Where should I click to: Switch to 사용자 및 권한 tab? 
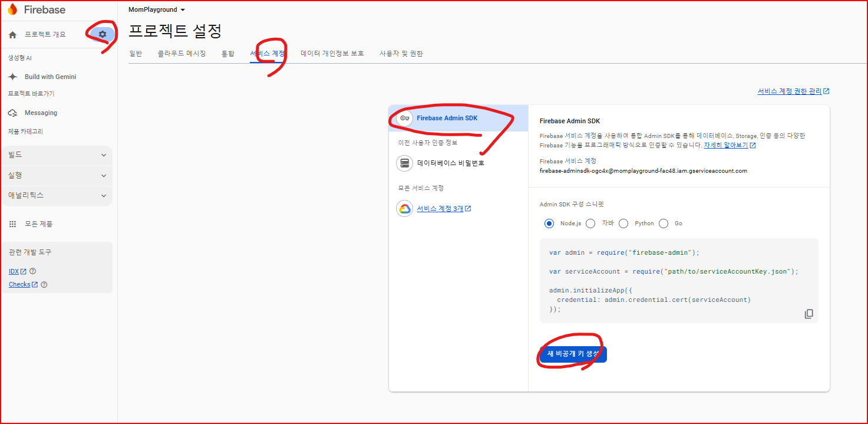401,54
